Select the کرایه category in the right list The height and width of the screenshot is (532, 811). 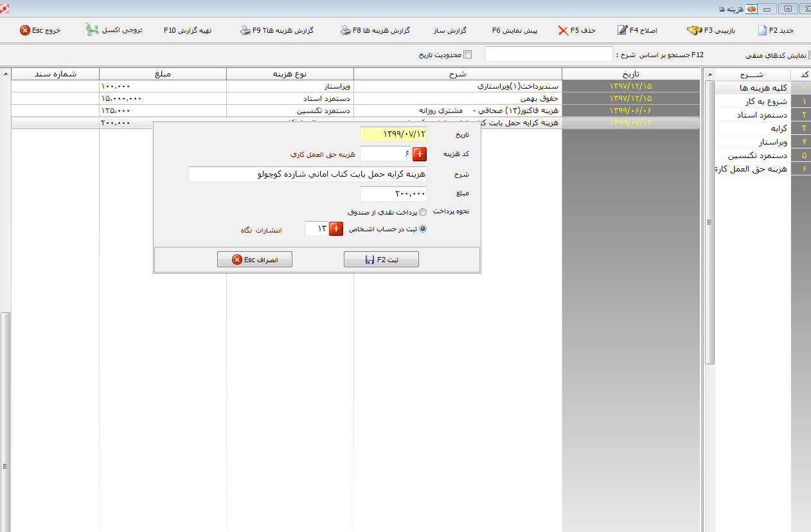click(x=753, y=129)
